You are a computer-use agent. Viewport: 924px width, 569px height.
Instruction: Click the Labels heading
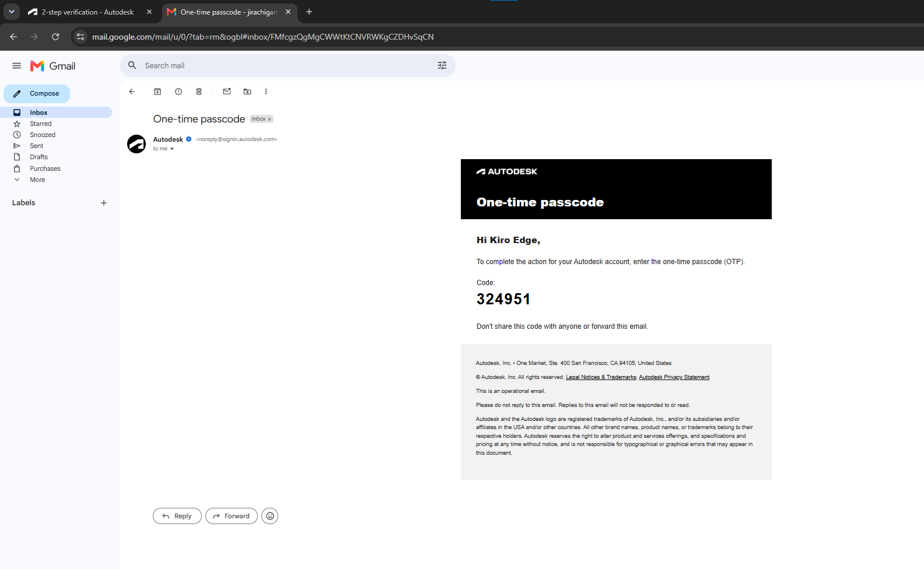(x=24, y=203)
